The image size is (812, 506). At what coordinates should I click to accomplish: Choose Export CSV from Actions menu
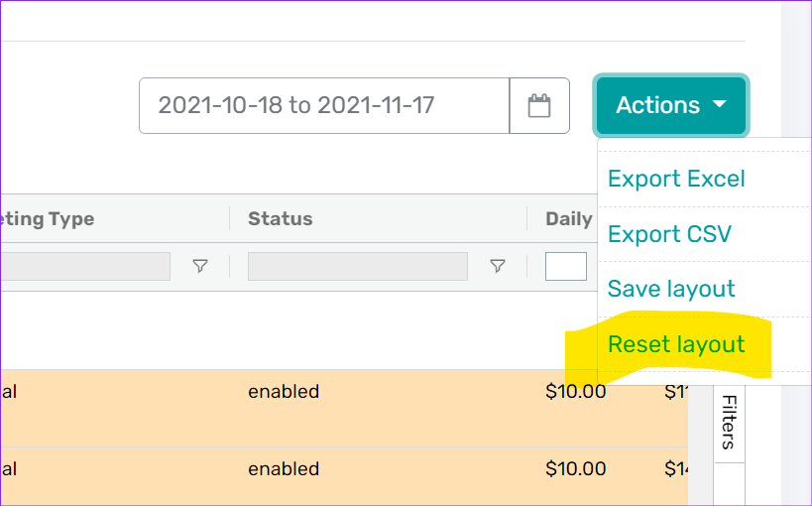[669, 234]
